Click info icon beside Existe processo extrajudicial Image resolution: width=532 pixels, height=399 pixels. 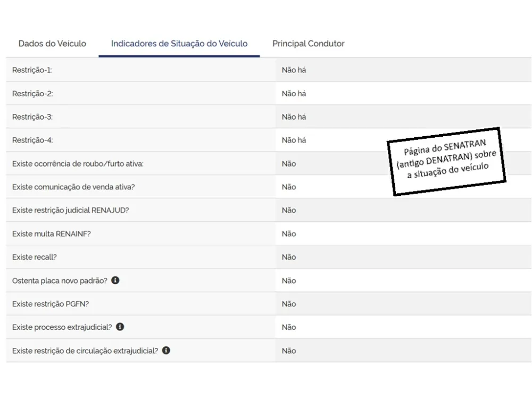(120, 327)
